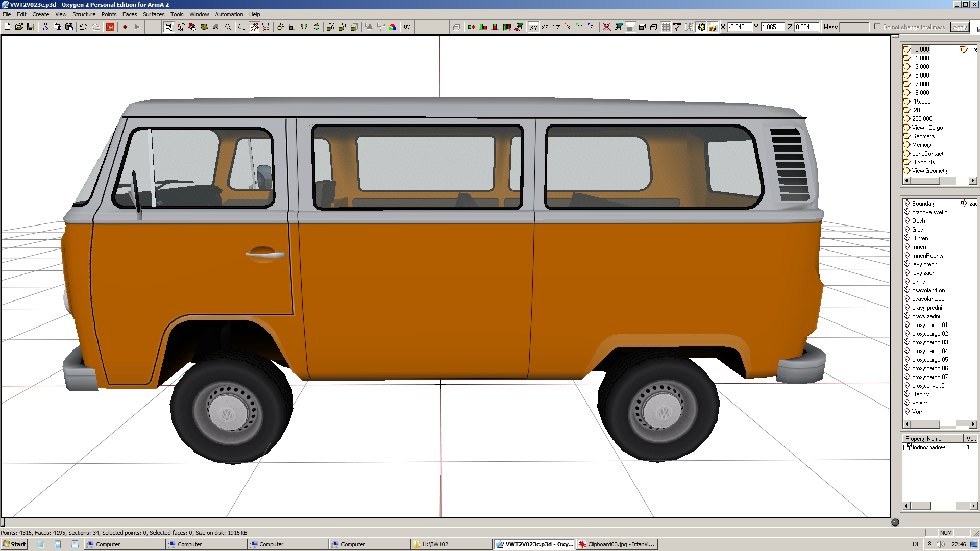Toggle the Y axis constraint
This screenshot has width=980, height=551.
click(579, 27)
